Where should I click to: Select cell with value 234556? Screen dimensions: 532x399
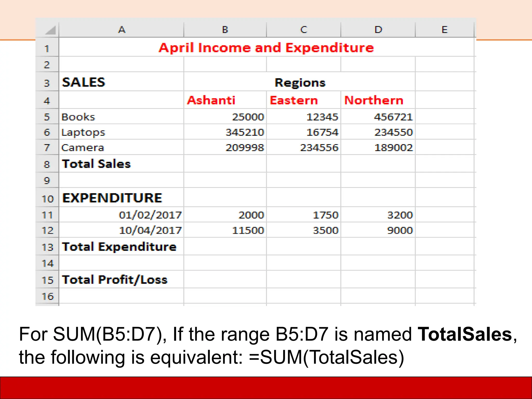pos(304,147)
